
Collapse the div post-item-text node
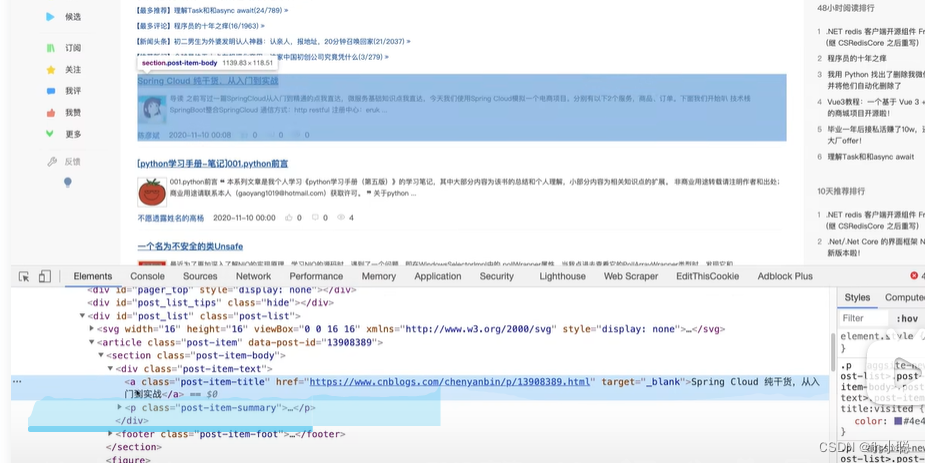(110, 369)
